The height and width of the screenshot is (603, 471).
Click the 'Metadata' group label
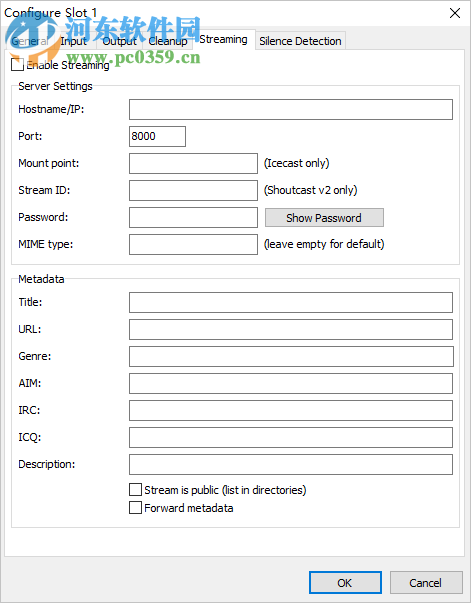(x=41, y=279)
